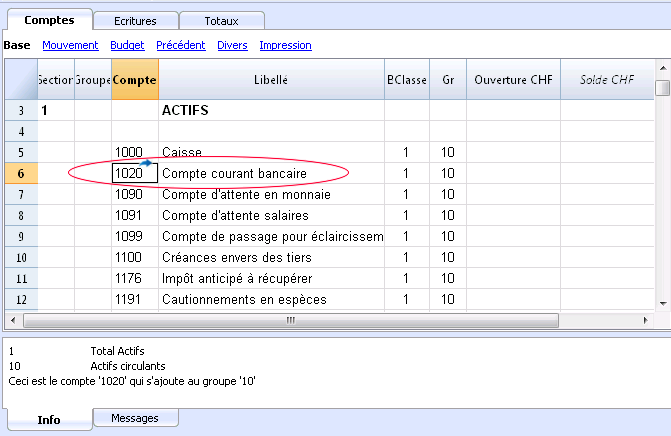Click Cautionnements en espèces cell

(271, 299)
